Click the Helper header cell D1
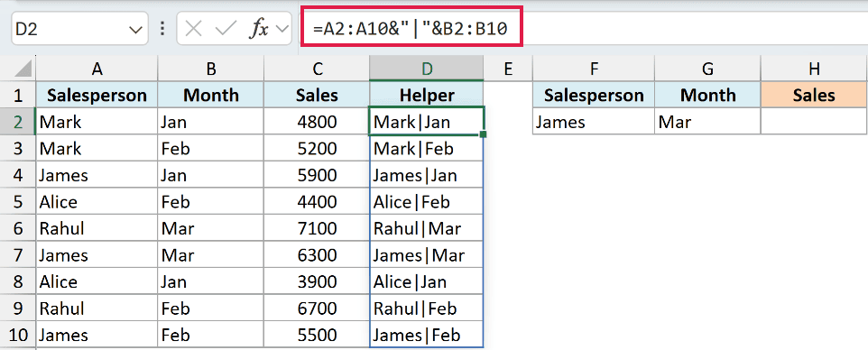 click(x=427, y=96)
